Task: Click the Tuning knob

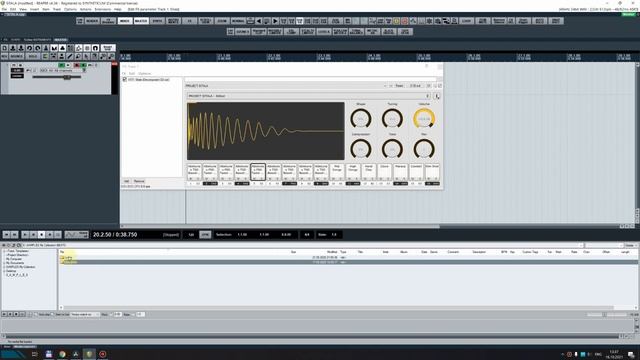Action: pos(392,118)
